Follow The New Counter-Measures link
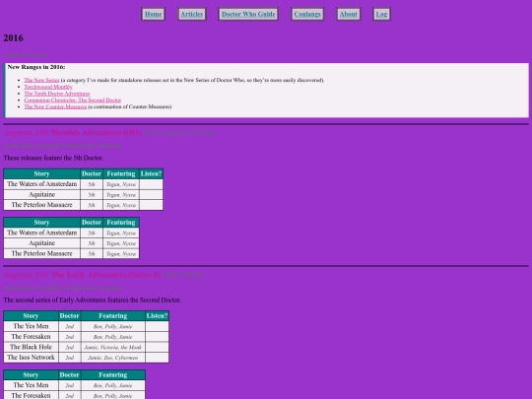This screenshot has width=532, height=399. tap(55, 106)
